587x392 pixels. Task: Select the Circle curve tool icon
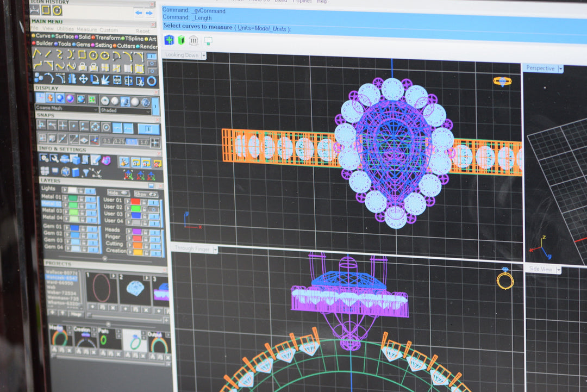pyautogui.click(x=93, y=55)
